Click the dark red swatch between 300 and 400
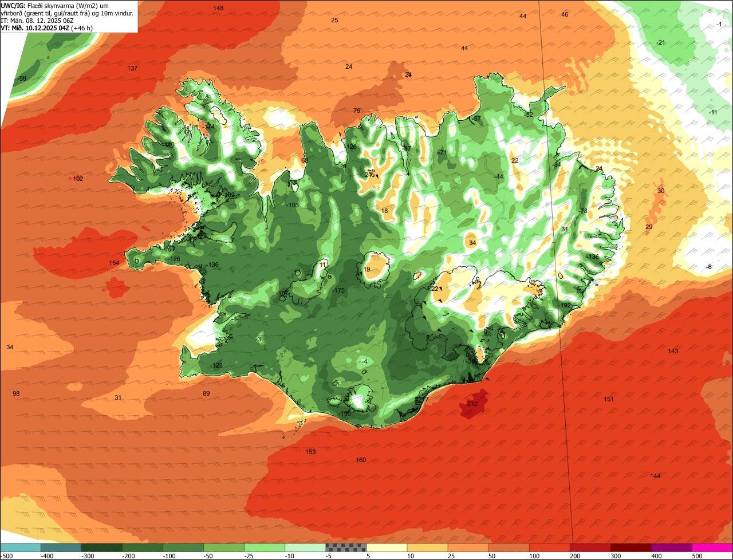733x560 pixels. click(x=630, y=547)
